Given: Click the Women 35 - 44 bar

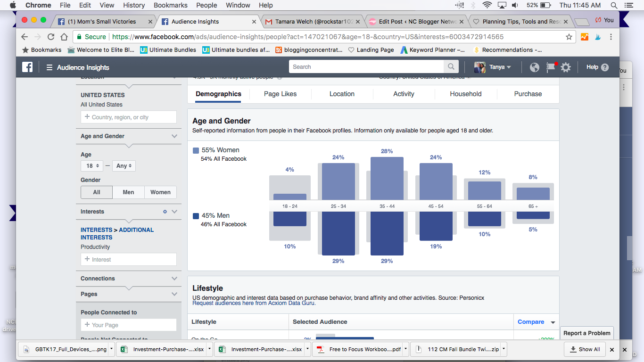Looking at the screenshot, I should [x=387, y=178].
